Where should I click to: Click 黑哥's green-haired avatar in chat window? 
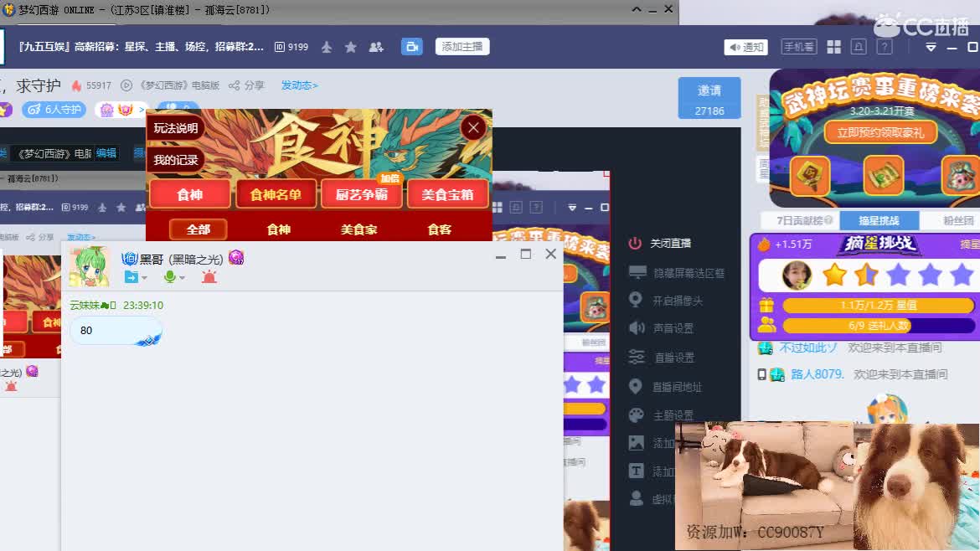(x=90, y=266)
